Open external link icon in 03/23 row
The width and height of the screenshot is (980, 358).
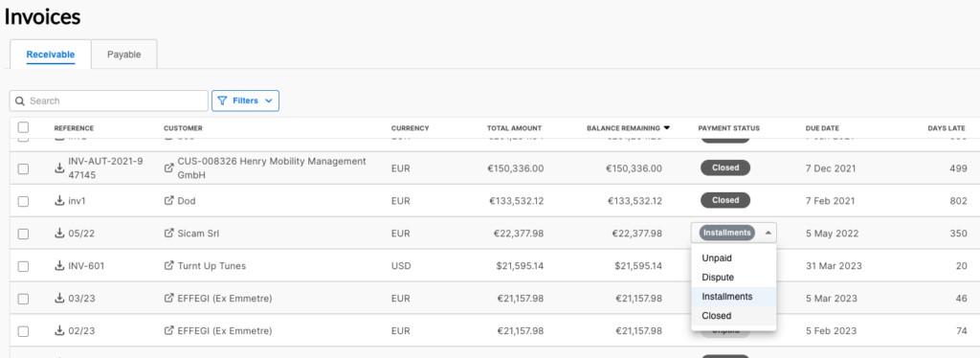pos(168,298)
